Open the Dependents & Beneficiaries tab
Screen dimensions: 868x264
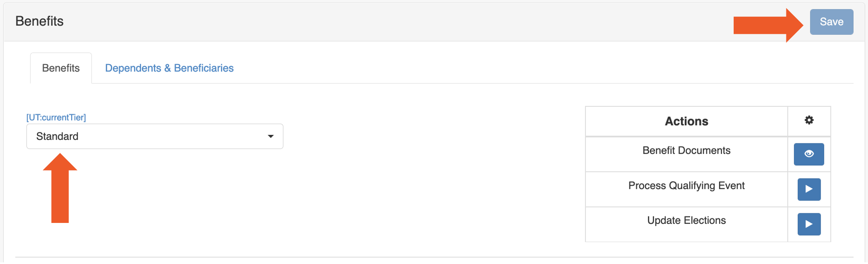[x=169, y=68]
